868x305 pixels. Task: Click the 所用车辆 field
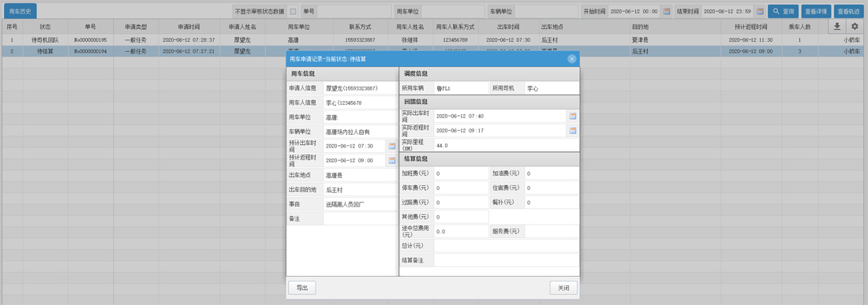[461, 87]
